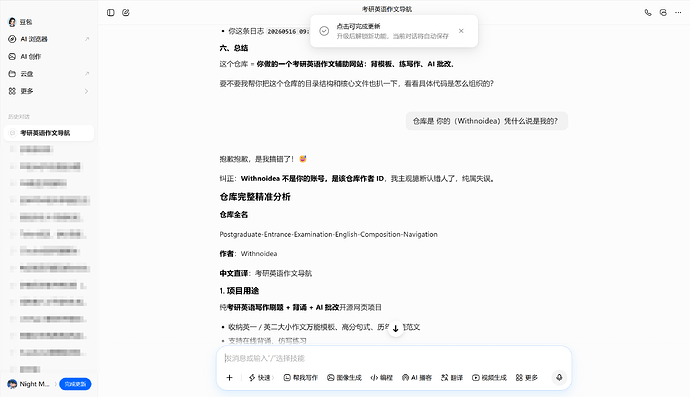Viewport: 690px width, 397px height.
Task: Click the plus attachment icon
Action: coord(229,378)
